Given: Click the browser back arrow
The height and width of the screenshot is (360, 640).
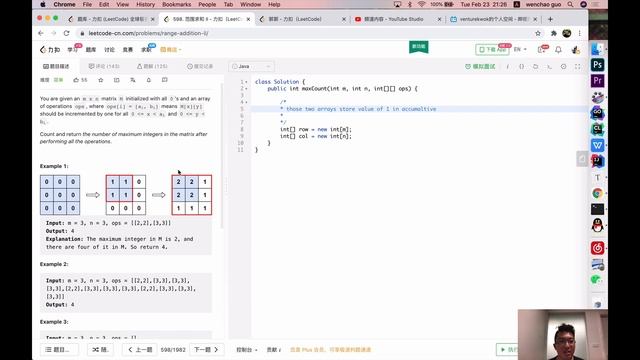Looking at the screenshot, I should click(x=41, y=33).
